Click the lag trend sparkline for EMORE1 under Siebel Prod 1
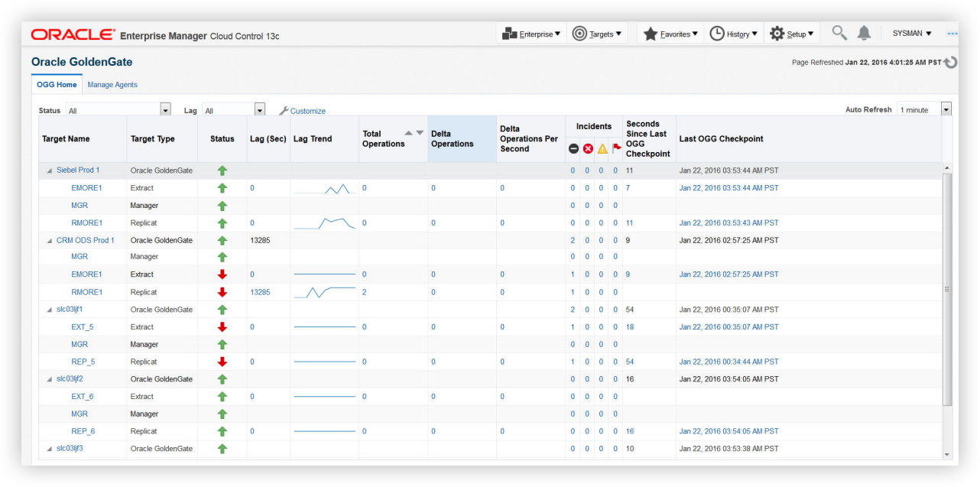This screenshot has height=487, width=980. click(325, 188)
